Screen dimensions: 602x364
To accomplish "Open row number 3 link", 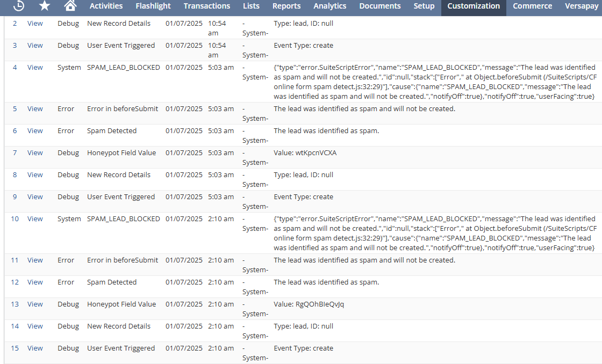I will click(15, 46).
